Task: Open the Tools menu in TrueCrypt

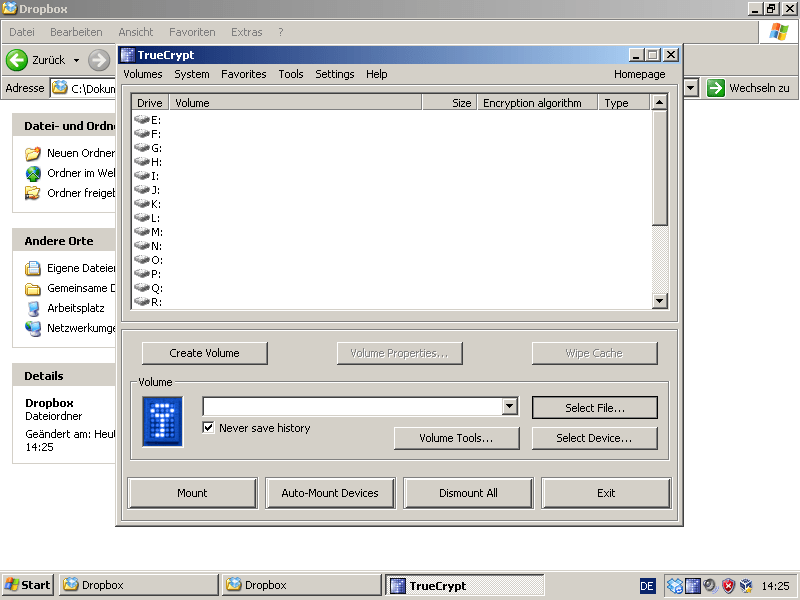Action: (x=290, y=74)
